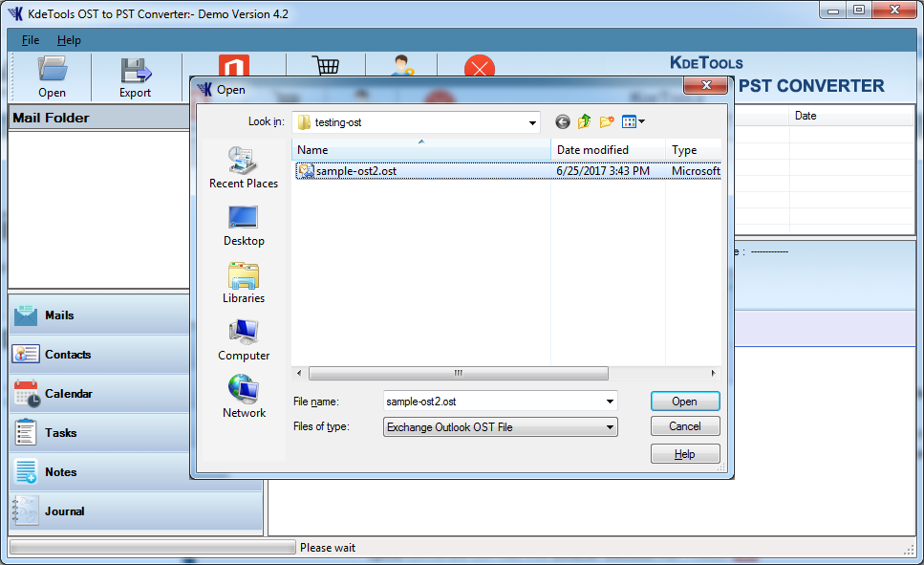
Task: Click the Please wait status text
Action: click(328, 547)
